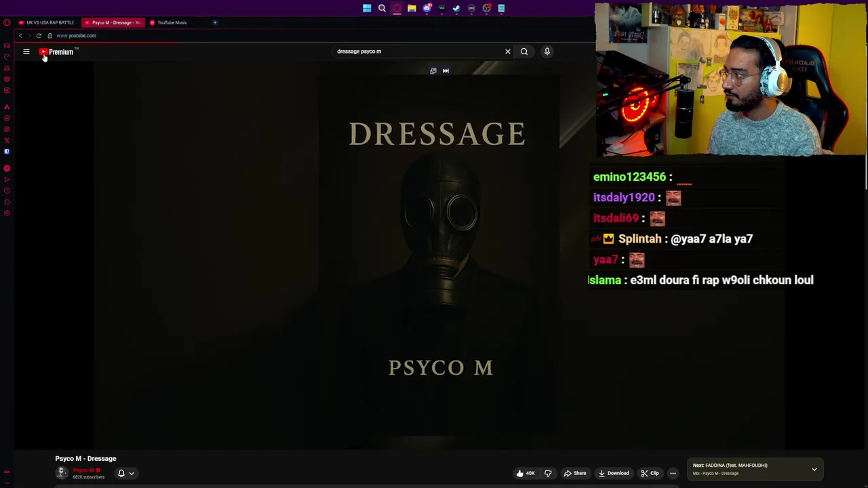The height and width of the screenshot is (488, 868).
Task: Switch to UK VS USA RAP BATTLE tab
Action: click(x=46, y=22)
